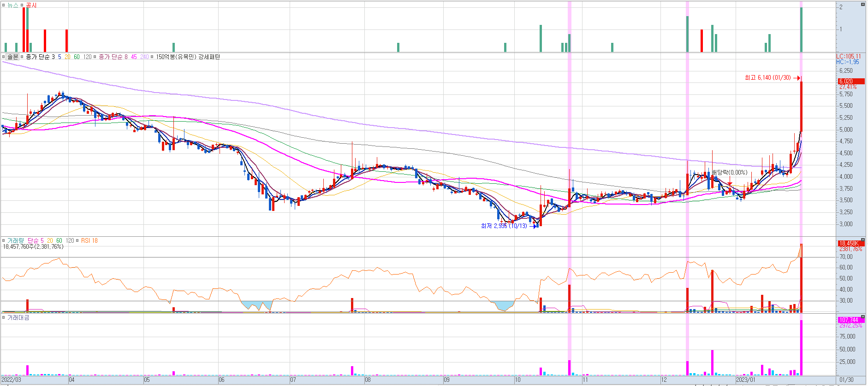868x386 pixels.
Task: Toggle the 거래대금 indicator marker
Action: coord(4,318)
